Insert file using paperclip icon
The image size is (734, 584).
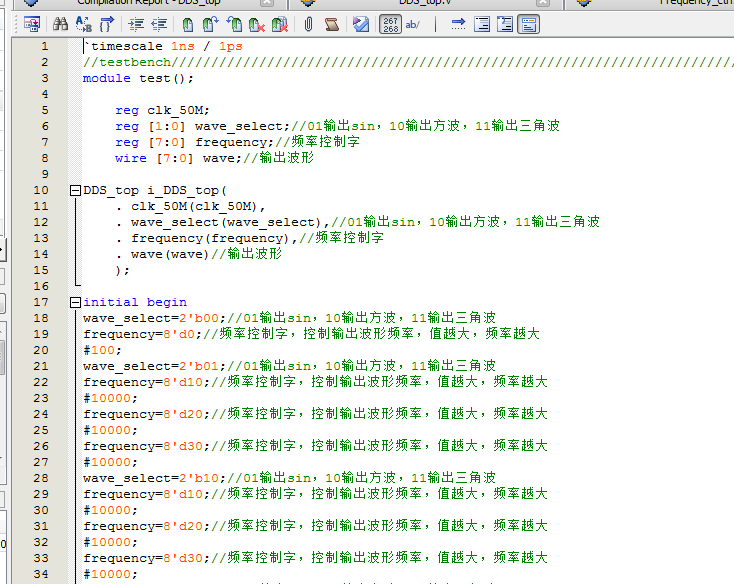[x=308, y=24]
